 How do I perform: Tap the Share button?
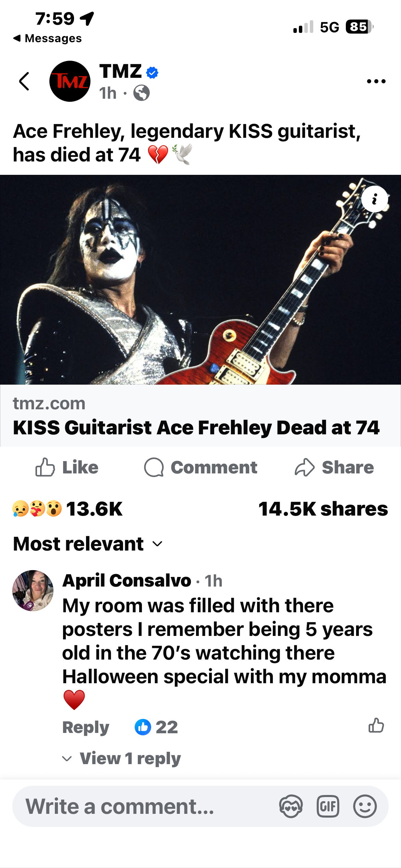[x=335, y=467]
